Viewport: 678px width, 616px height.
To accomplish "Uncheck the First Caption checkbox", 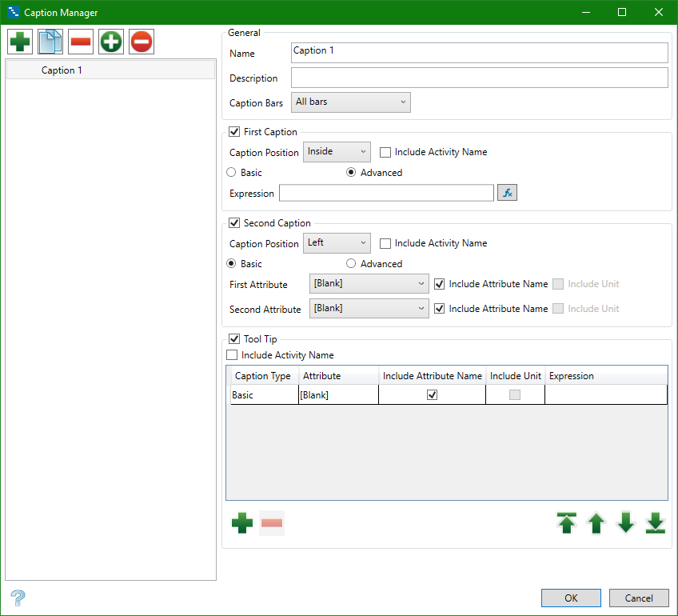I will pyautogui.click(x=234, y=132).
